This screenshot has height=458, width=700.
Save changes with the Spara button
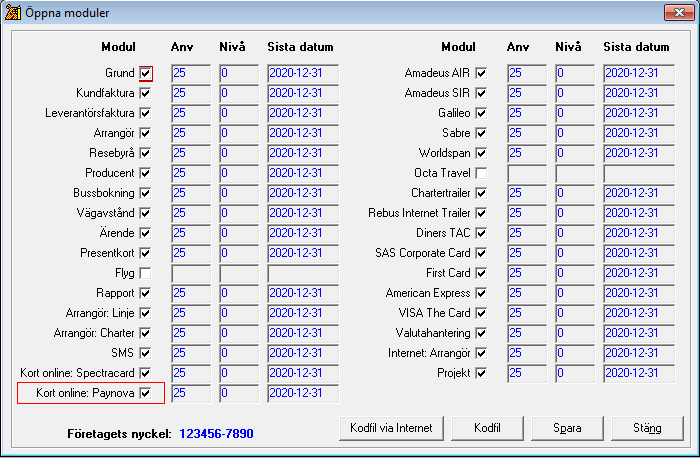(x=567, y=428)
